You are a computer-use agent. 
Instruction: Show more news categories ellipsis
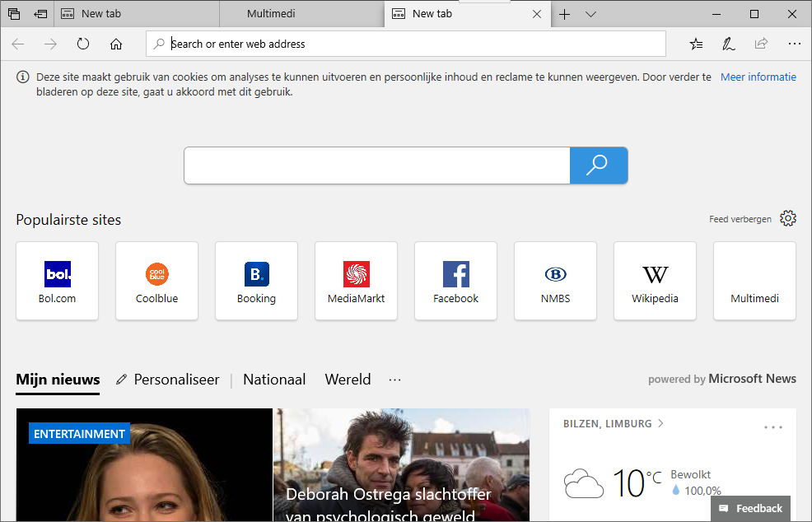[x=394, y=380]
